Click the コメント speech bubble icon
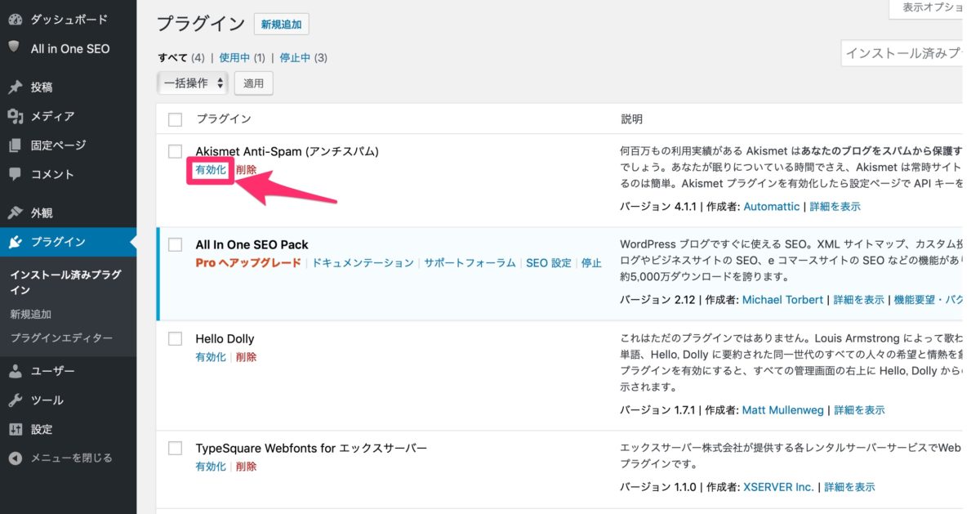The height and width of the screenshot is (514, 980). click(15, 174)
